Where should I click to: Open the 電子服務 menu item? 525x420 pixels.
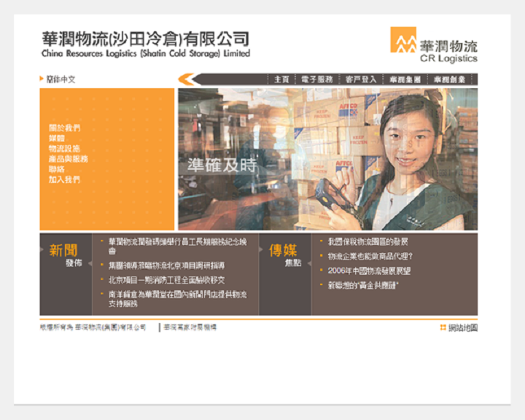coord(316,79)
